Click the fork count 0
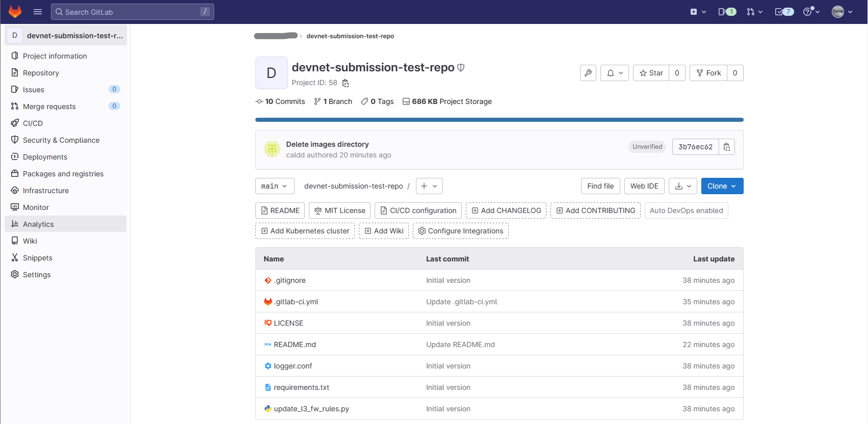This screenshot has width=868, height=424. pyautogui.click(x=735, y=73)
